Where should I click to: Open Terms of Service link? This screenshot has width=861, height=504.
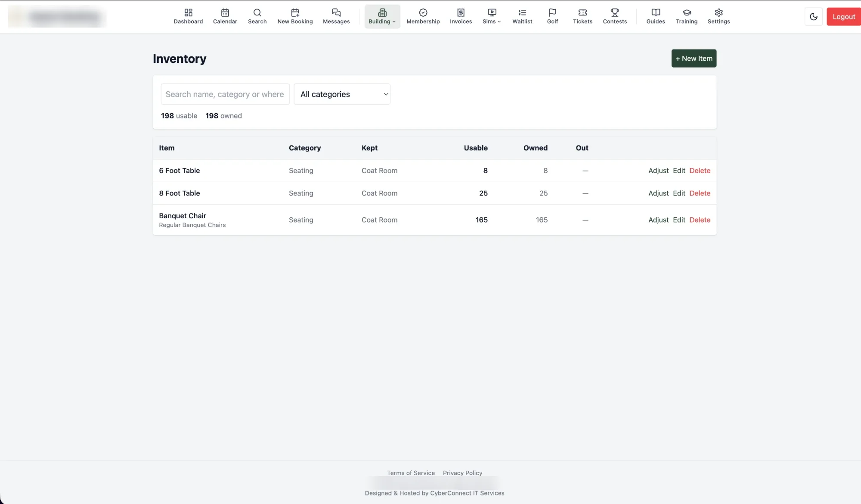click(x=411, y=473)
